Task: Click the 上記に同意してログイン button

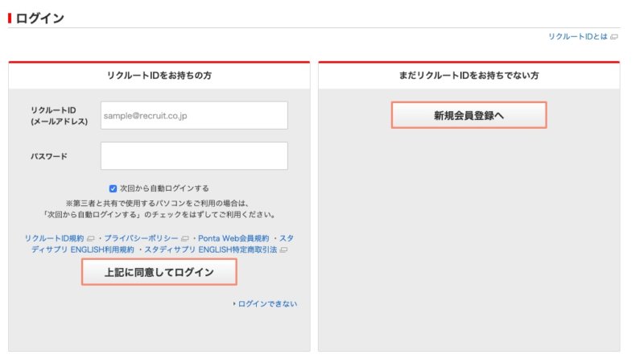Action: click(x=159, y=272)
